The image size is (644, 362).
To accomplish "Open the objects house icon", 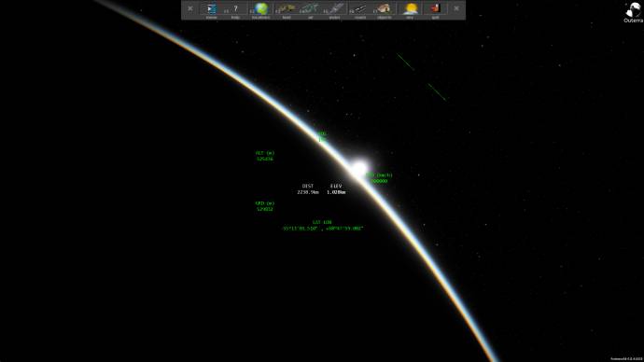I will (384, 9).
